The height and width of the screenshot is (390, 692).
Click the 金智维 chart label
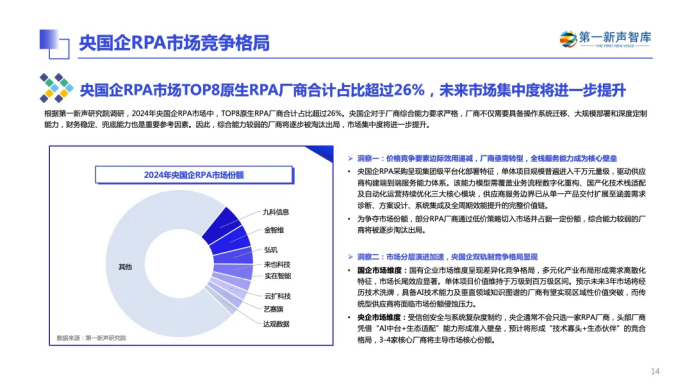[274, 230]
